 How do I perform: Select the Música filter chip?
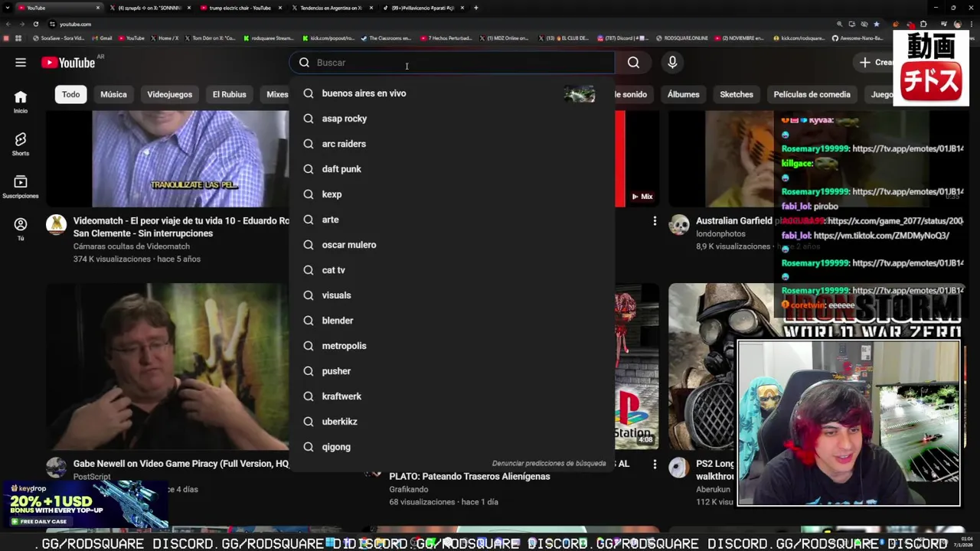(113, 94)
